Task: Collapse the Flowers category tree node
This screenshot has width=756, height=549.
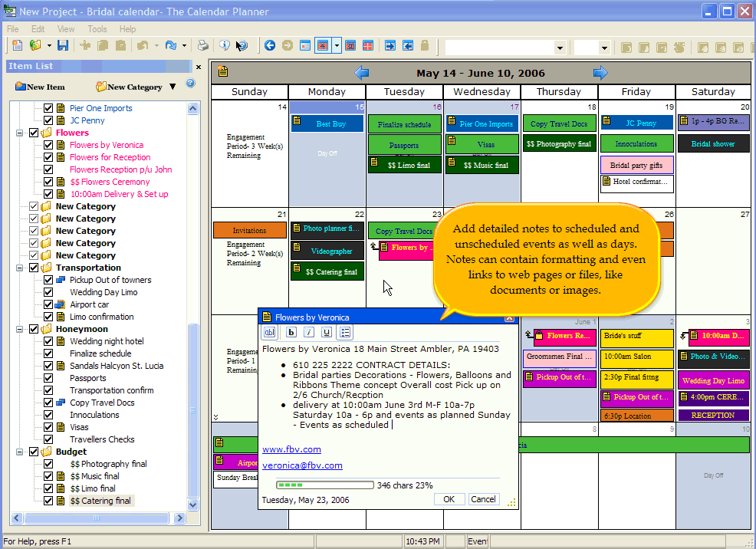Action: (x=20, y=133)
